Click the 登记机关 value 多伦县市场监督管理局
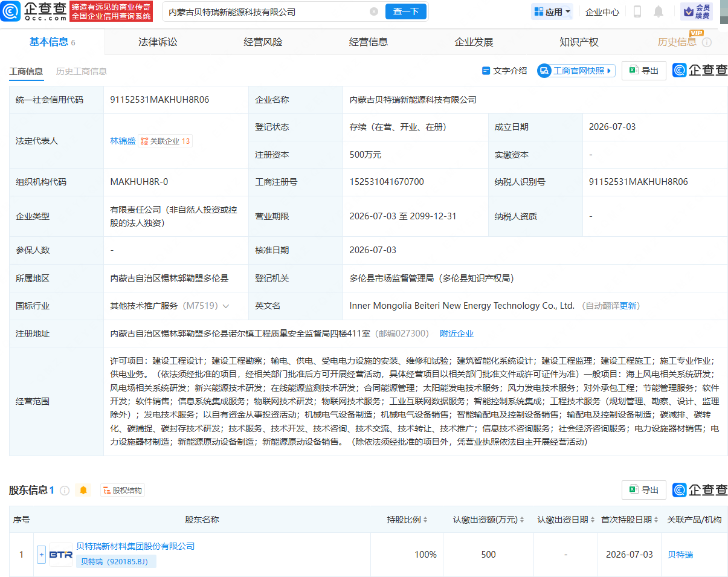The image size is (728, 577). coord(431,279)
